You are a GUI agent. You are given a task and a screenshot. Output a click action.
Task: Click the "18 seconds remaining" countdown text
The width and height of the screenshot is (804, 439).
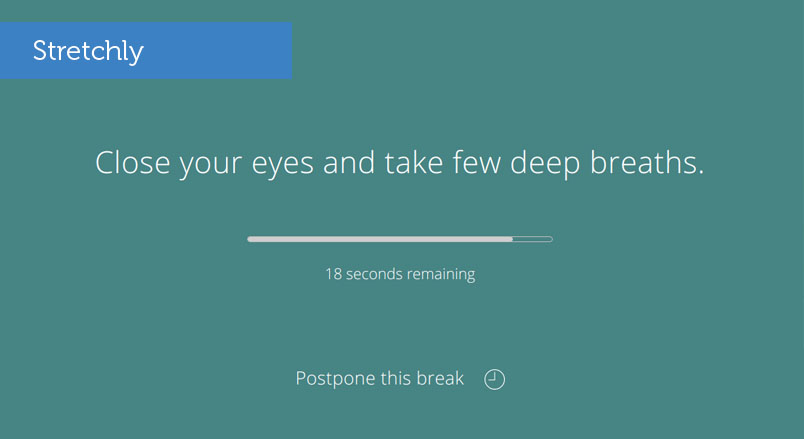tap(400, 274)
